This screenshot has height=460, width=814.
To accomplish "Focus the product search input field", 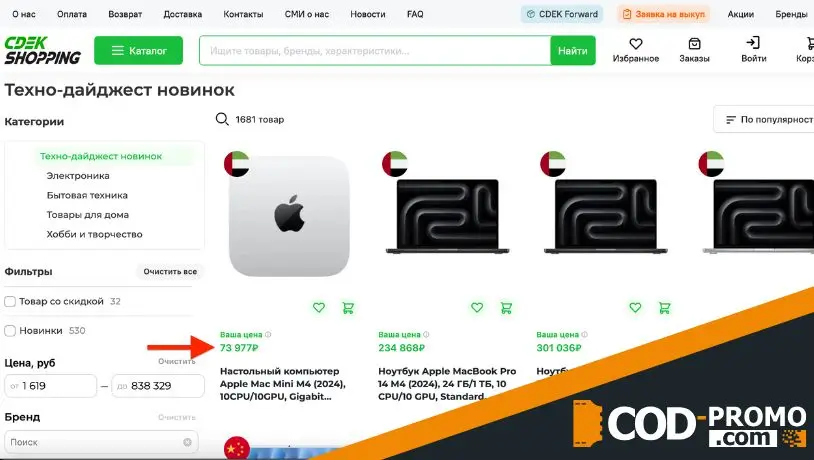I will pyautogui.click(x=375, y=50).
